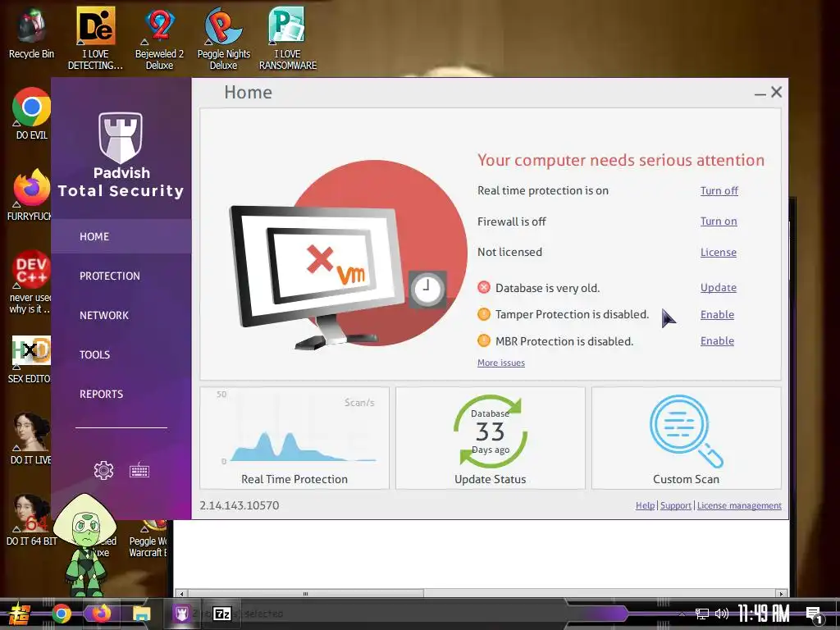Turn on the firewall
This screenshot has height=630, width=840.
pos(719,221)
